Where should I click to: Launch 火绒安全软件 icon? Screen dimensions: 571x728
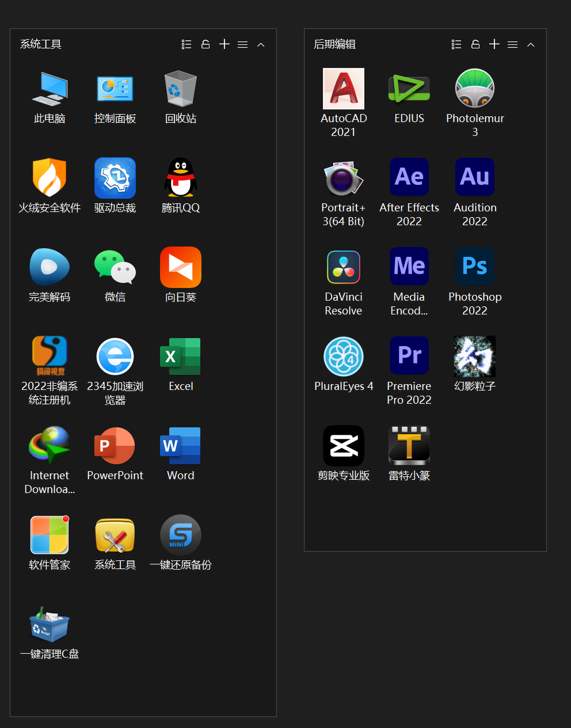50,178
